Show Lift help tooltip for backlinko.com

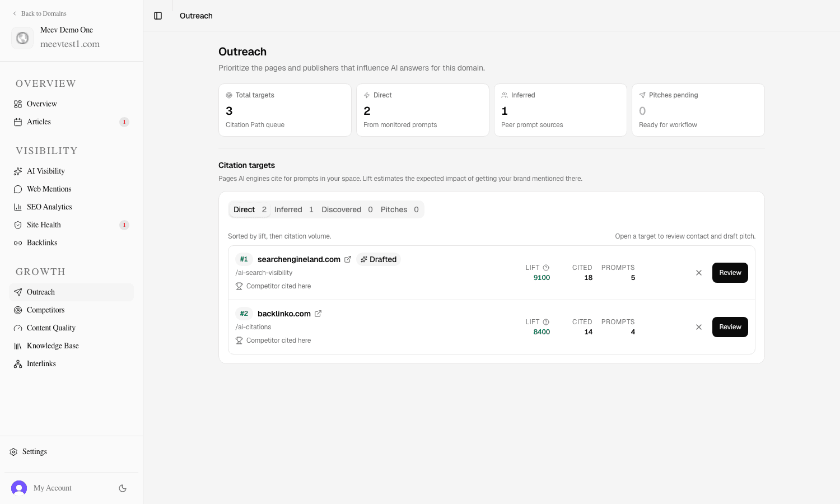(546, 322)
